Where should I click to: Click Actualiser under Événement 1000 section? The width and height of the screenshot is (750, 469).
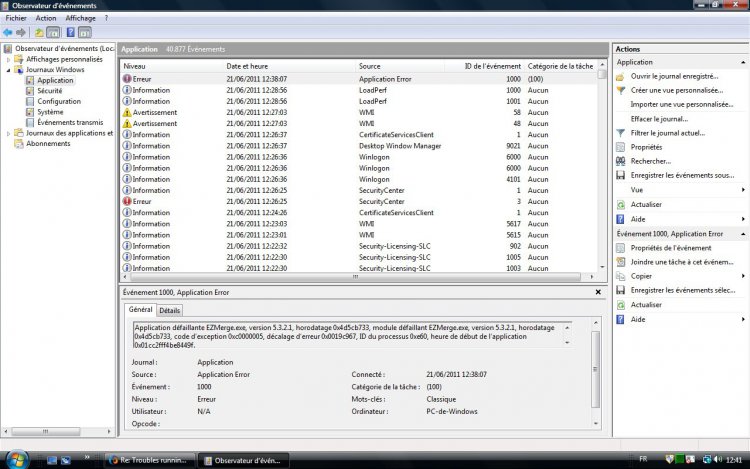click(x=646, y=305)
